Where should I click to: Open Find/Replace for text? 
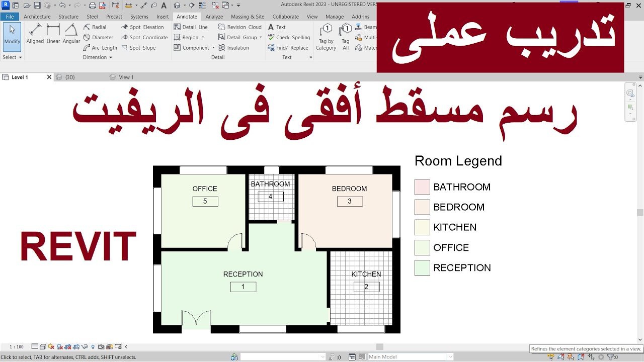(x=288, y=48)
